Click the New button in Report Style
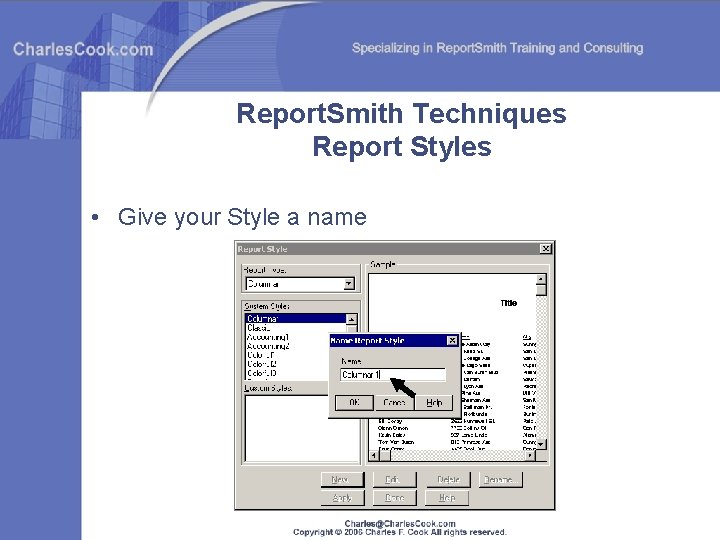Screen dimensions: 720x540 click(342, 479)
